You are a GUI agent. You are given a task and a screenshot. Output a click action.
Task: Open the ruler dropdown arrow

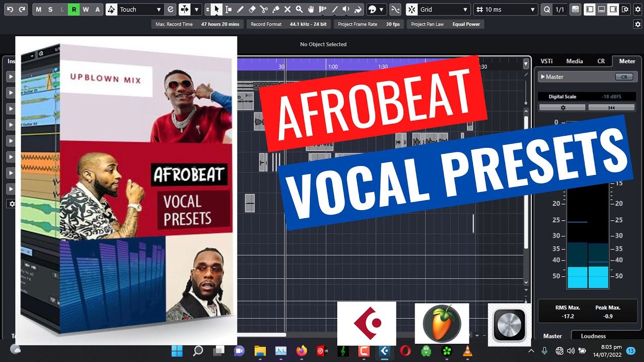coord(526,64)
